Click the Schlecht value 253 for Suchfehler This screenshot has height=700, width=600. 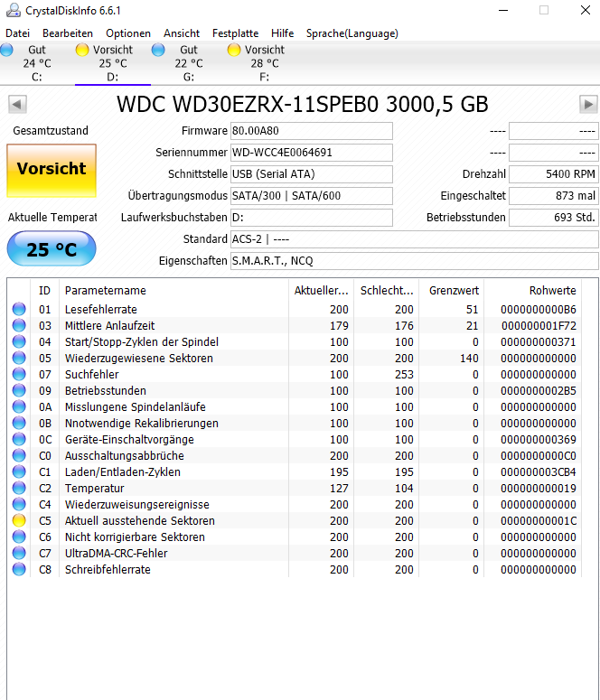(404, 375)
